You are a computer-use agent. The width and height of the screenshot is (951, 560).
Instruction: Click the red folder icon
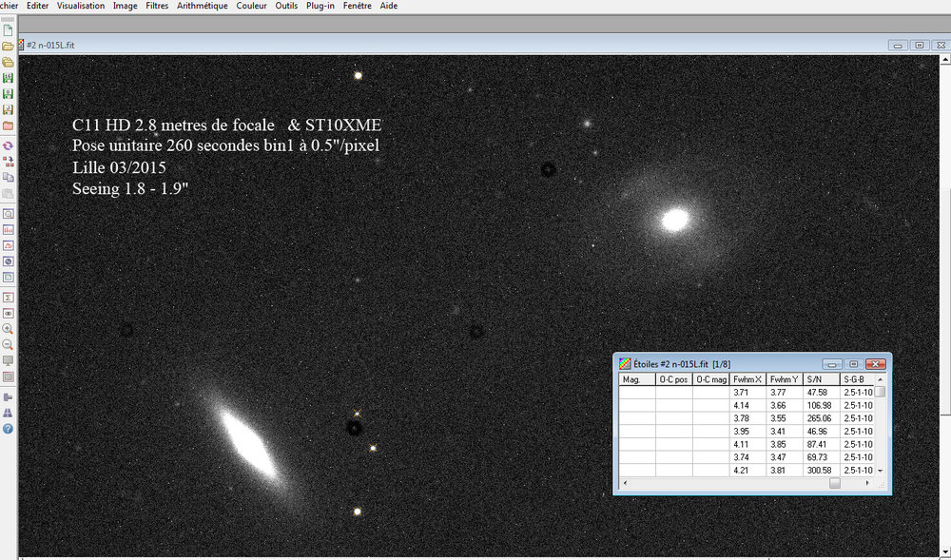(x=8, y=126)
